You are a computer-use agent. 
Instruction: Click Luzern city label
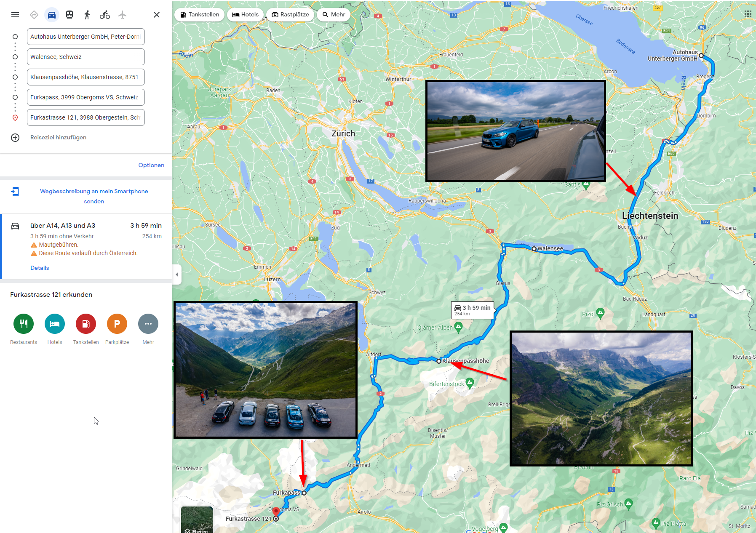point(272,280)
